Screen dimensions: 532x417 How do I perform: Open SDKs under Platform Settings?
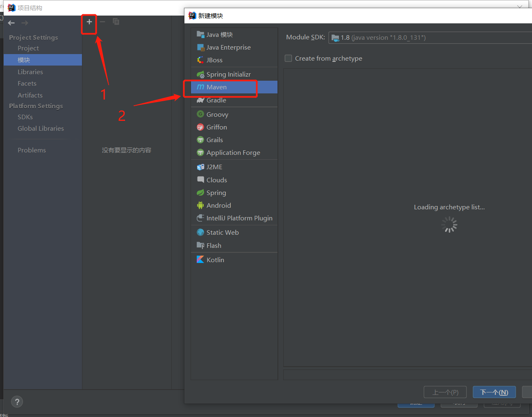pyautogui.click(x=25, y=117)
